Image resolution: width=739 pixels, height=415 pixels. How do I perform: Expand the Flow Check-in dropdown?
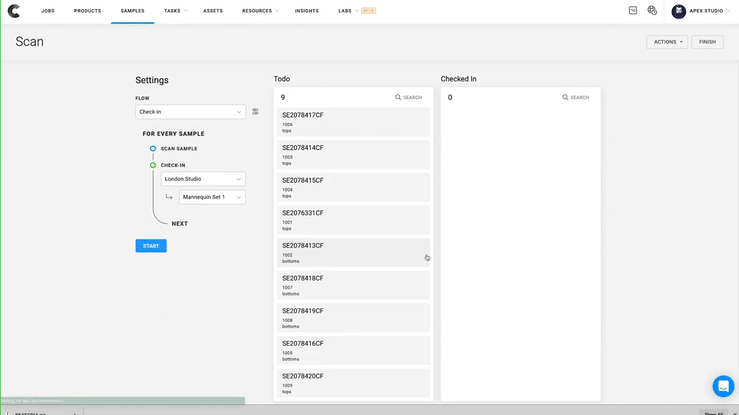point(190,112)
